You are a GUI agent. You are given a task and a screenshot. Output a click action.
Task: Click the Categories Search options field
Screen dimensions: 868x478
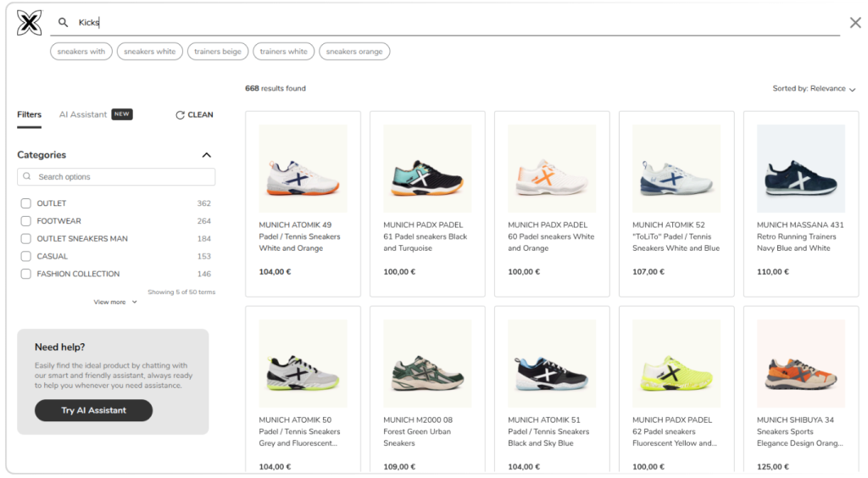point(116,177)
